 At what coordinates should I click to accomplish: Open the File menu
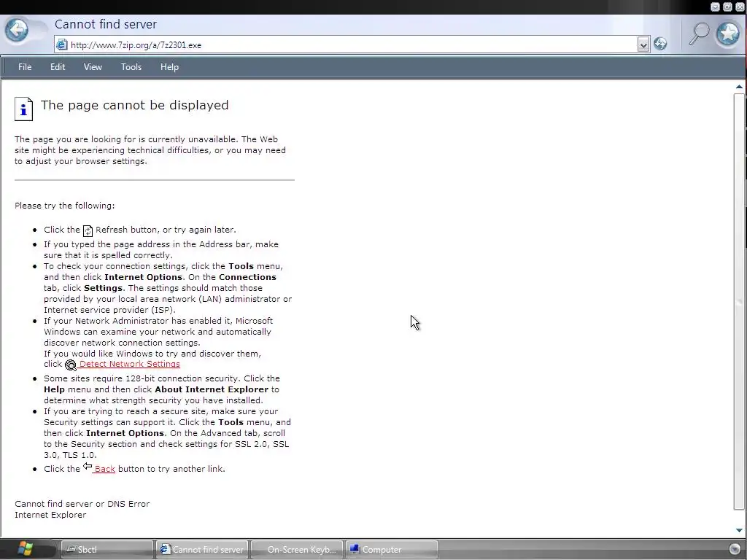click(x=25, y=67)
